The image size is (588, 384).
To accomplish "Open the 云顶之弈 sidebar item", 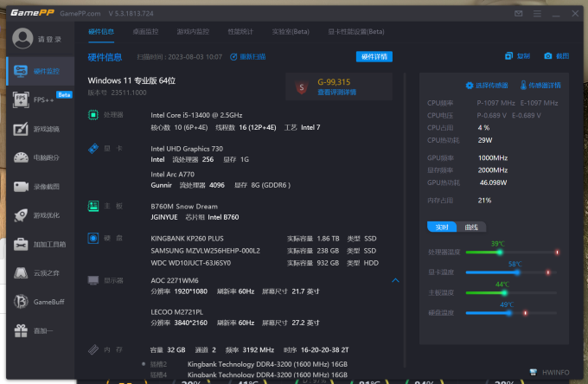I will click(41, 273).
